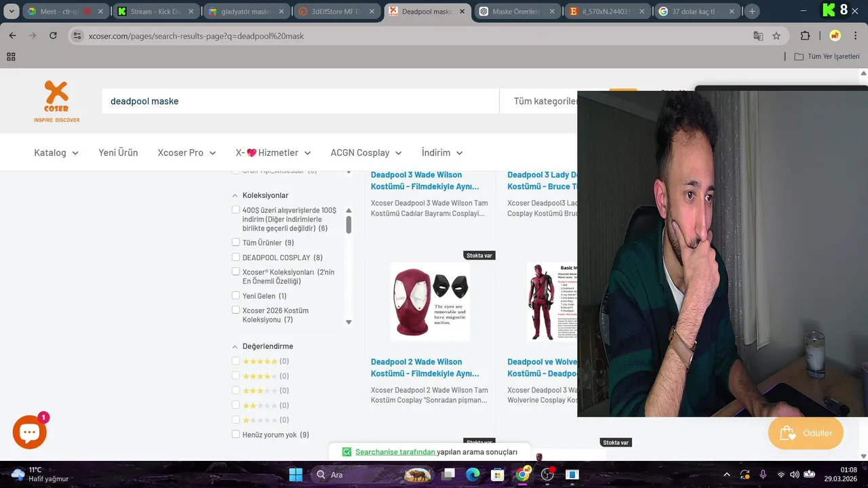Screen dimensions: 868x488
Task: Click the Searchanise tarafından link
Action: click(395, 452)
